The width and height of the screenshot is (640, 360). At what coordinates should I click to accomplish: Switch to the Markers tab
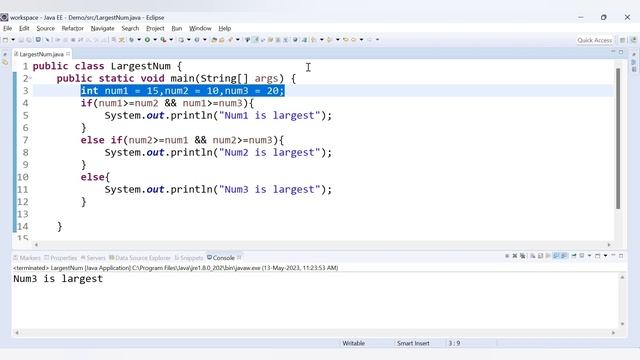pos(27,258)
